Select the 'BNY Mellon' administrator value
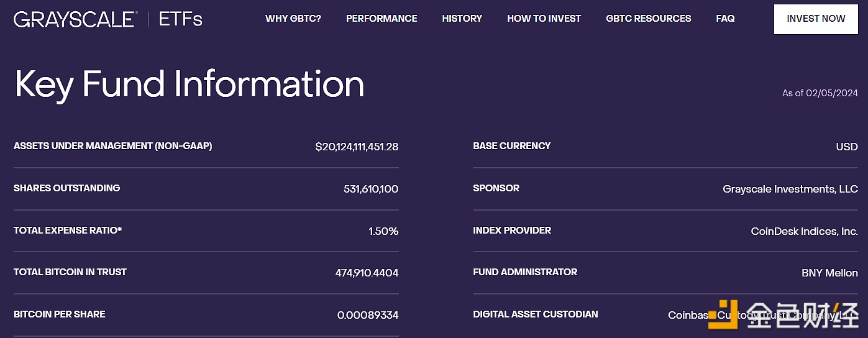The width and height of the screenshot is (868, 338). pos(830,273)
